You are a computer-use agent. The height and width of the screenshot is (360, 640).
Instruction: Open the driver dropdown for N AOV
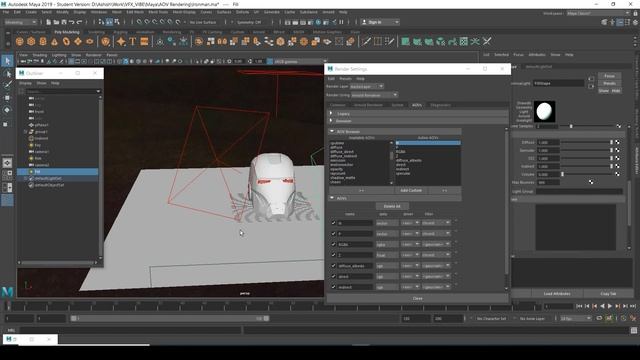[x=410, y=223]
